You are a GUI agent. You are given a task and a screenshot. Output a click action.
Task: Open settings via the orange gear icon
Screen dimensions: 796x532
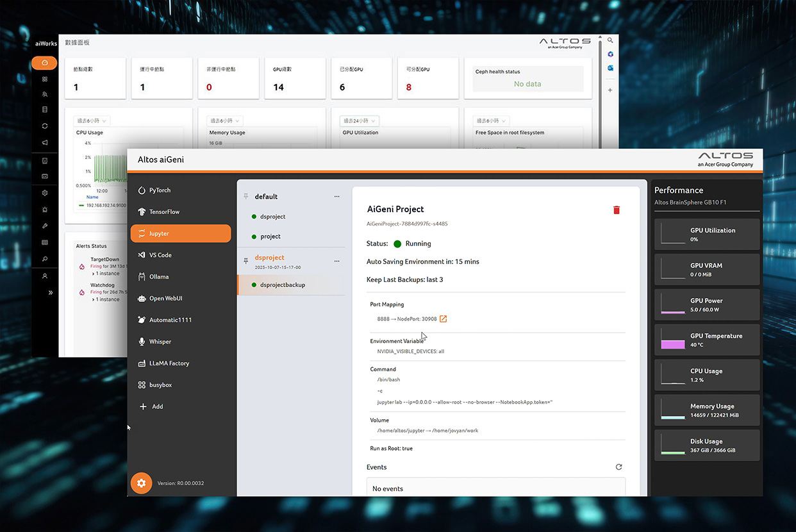pos(141,483)
